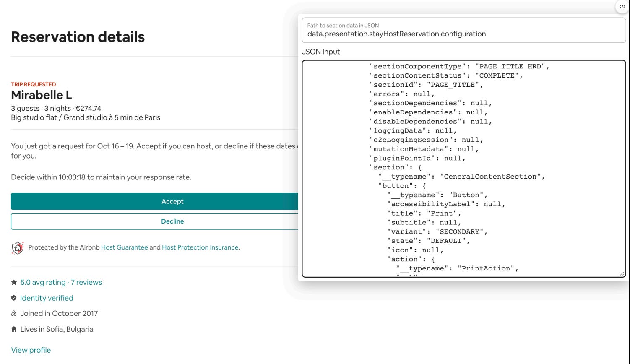Click the sectionComponentType PAGE_TITLE_HRD line
Screen dimensions: 630x364
coord(459,66)
